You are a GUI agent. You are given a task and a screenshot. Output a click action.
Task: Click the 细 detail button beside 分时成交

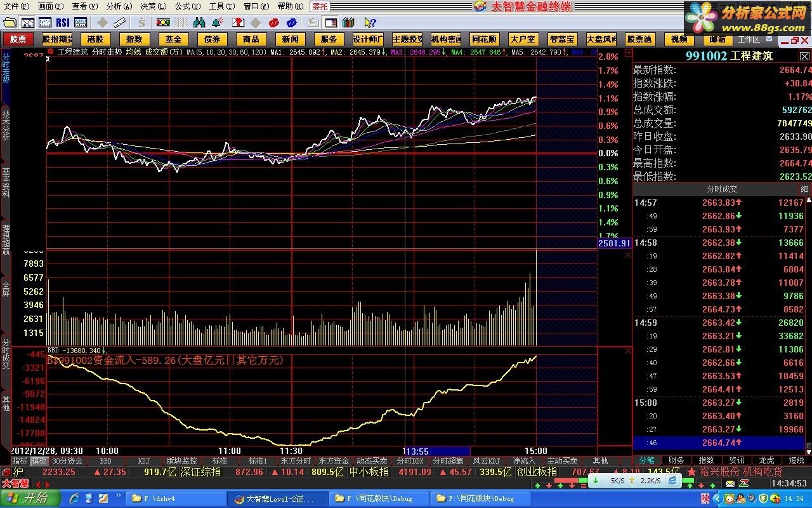tap(804, 189)
